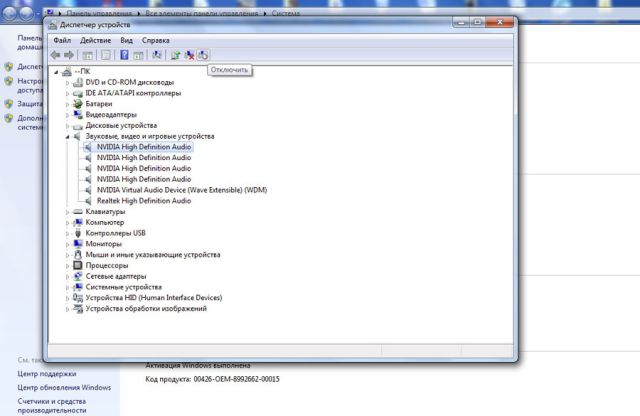The width and height of the screenshot is (640, 416).
Task: Click the Update driver toolbar icon
Action: point(176,55)
